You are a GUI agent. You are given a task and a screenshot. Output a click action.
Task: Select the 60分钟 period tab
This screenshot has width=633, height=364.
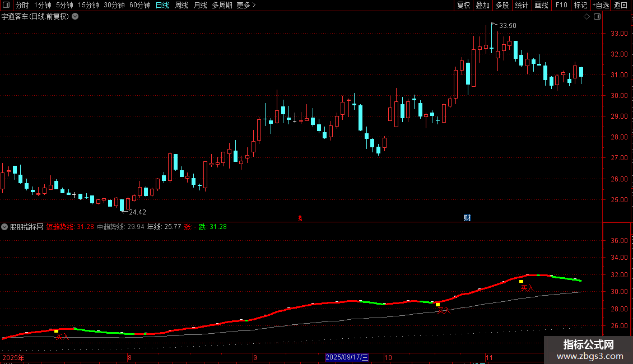pyautogui.click(x=140, y=5)
